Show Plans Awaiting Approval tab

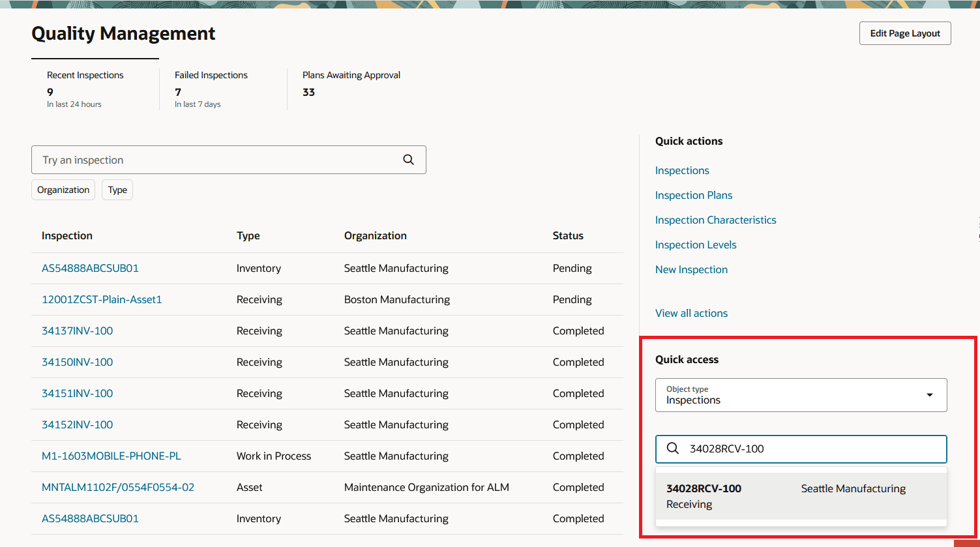pyautogui.click(x=351, y=83)
